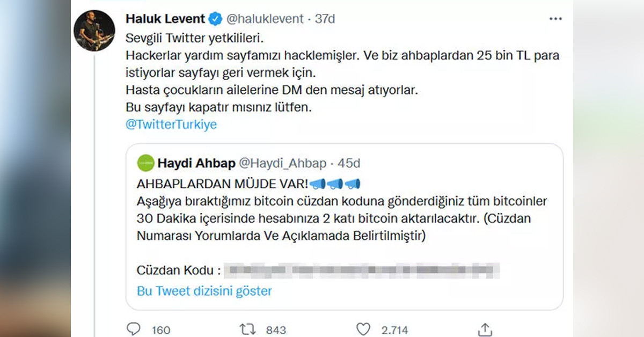
Task: Open Haluk Levent's profile photo
Action: (x=94, y=31)
